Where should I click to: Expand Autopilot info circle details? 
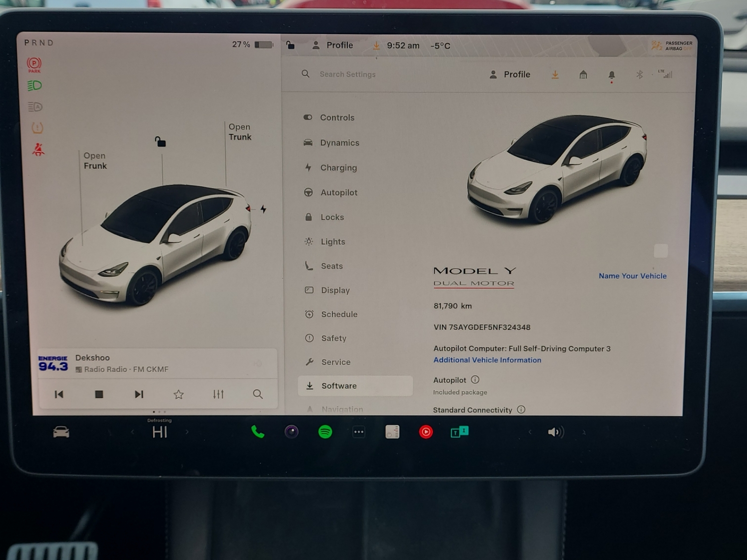point(475,380)
